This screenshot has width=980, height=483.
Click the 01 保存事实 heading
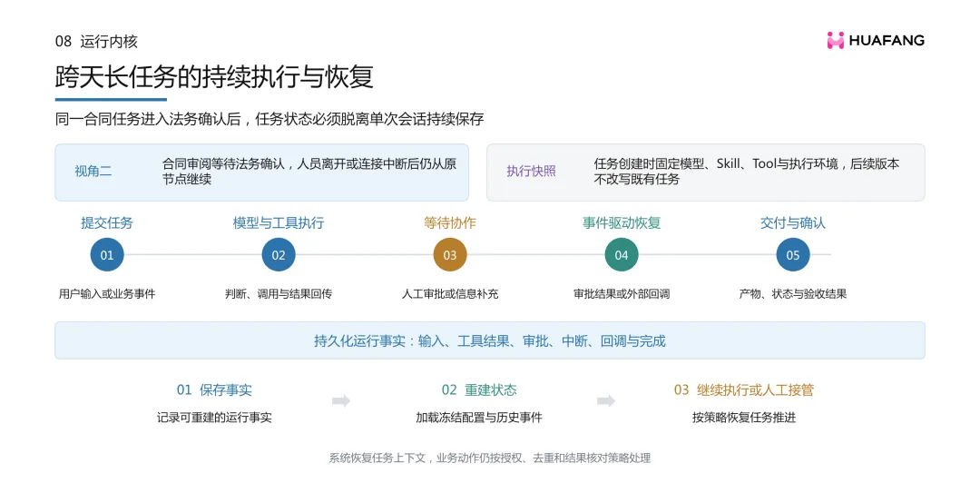[214, 390]
